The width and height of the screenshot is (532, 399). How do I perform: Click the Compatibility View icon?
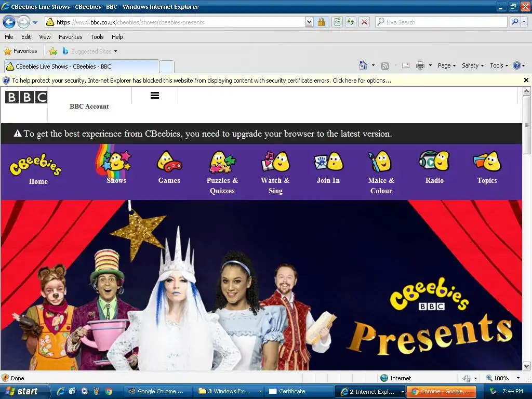[337, 22]
